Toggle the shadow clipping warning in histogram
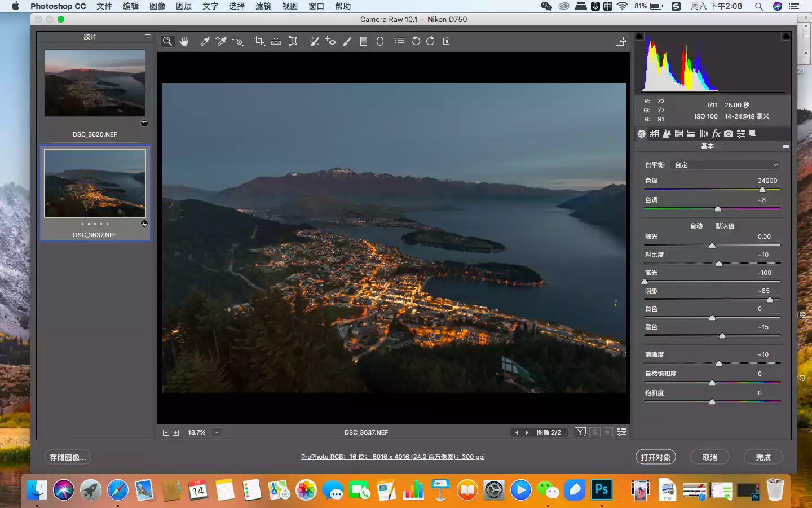 [x=639, y=36]
